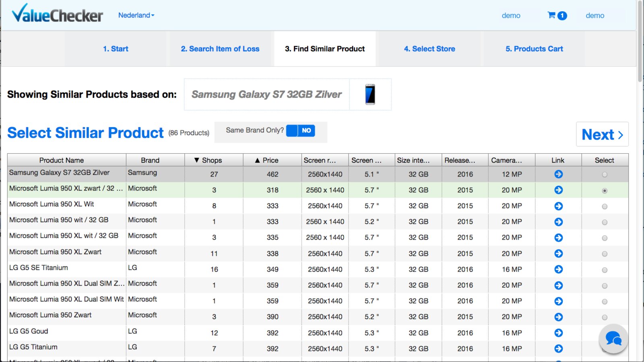This screenshot has width=644, height=362.
Task: Open link arrow for Lumia 950 XL Wit row
Action: pyautogui.click(x=558, y=206)
